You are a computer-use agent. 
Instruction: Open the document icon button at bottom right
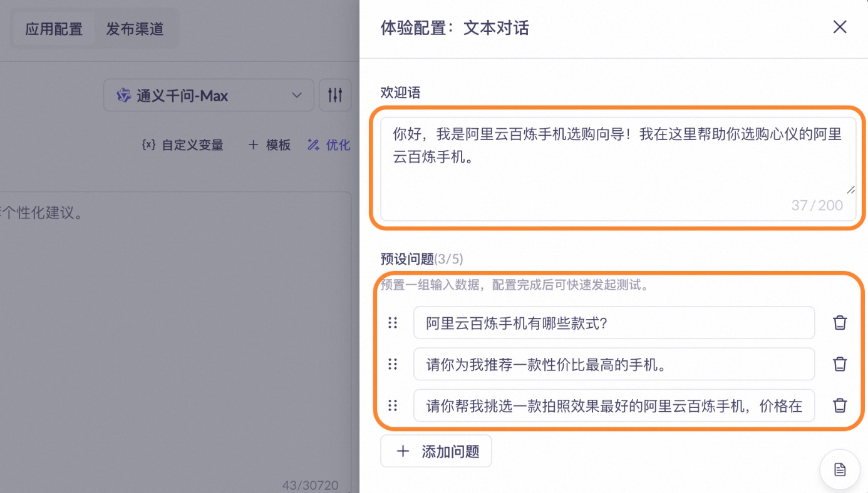(x=840, y=469)
